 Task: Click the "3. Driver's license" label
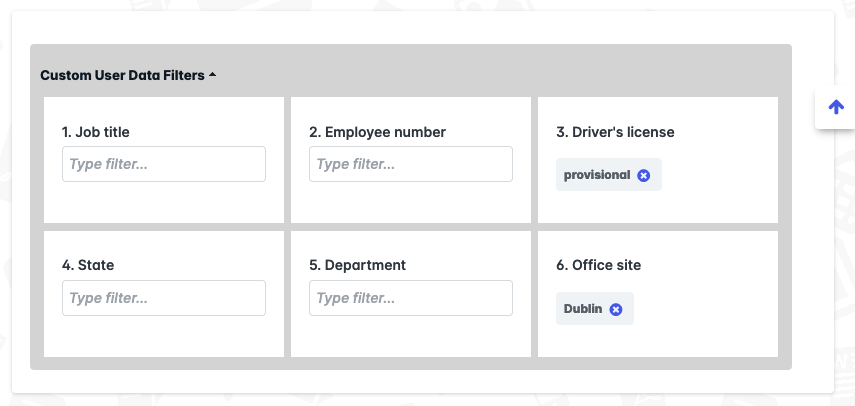coord(615,132)
